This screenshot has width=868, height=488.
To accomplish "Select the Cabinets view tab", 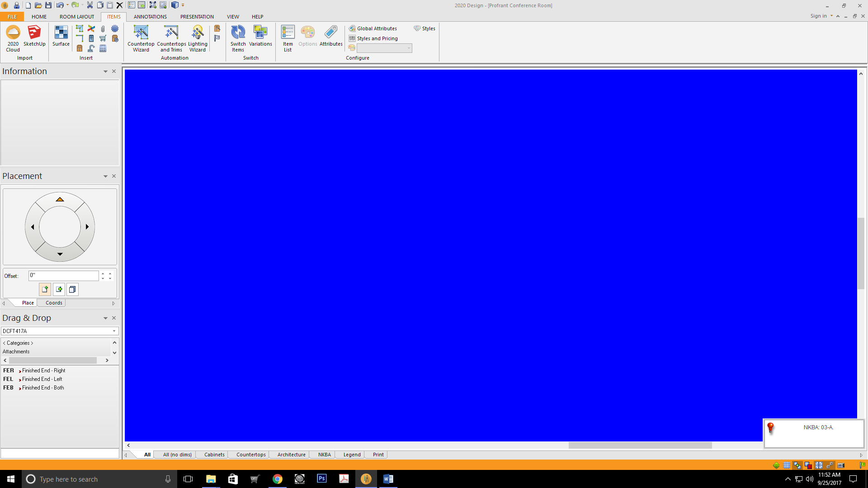I will (214, 455).
